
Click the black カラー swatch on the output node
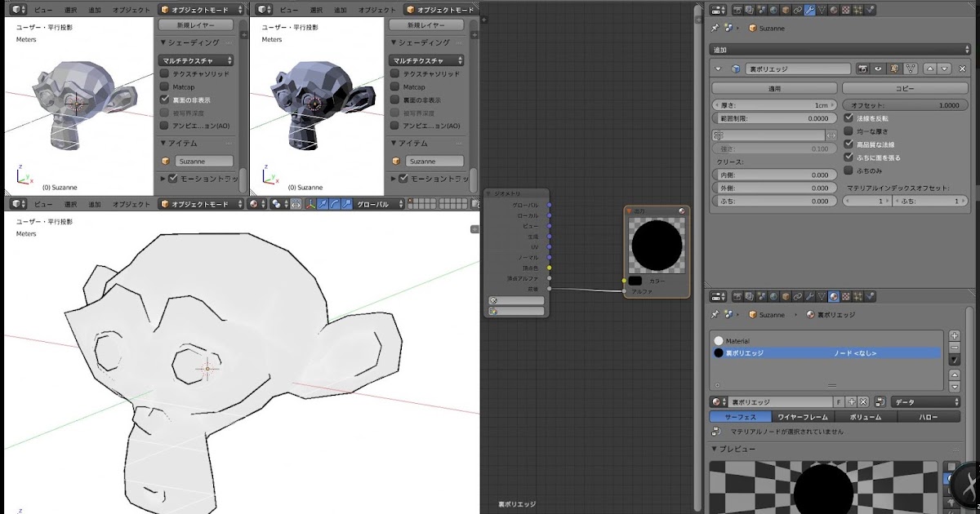tap(635, 281)
